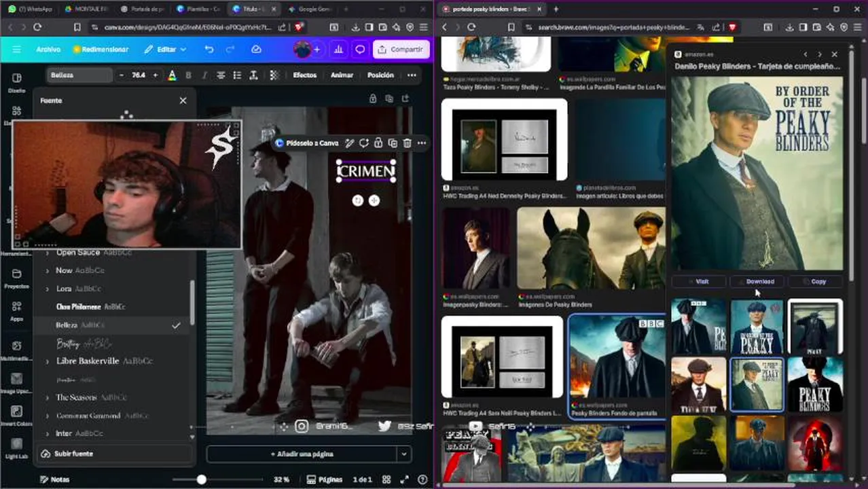Click Añadir una página button
Screen dimensions: 868x489
[x=302, y=454]
